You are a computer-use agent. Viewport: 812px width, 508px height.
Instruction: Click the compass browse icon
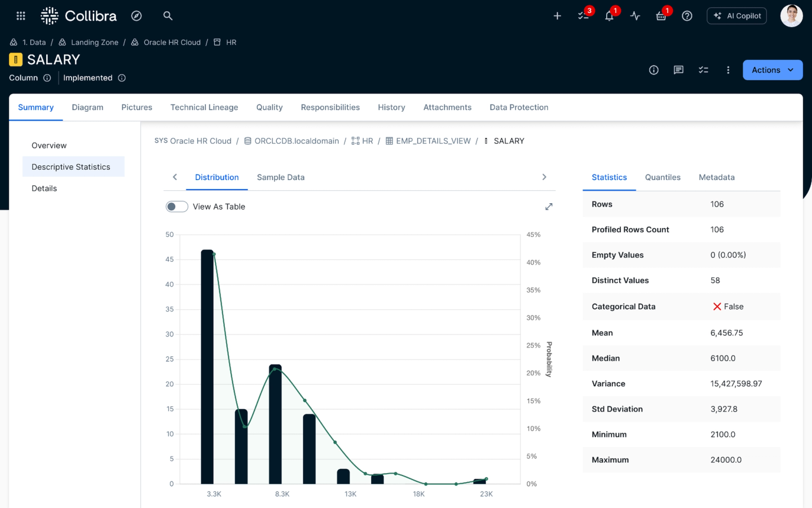click(136, 16)
